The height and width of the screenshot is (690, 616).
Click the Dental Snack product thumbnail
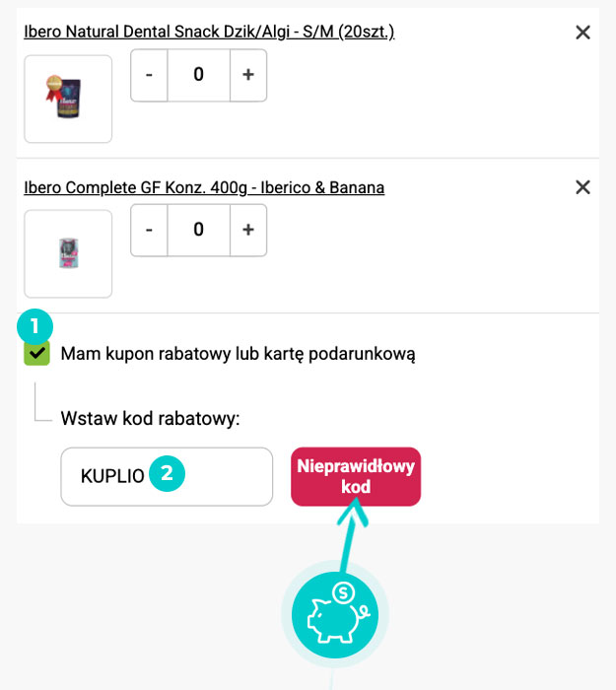pyautogui.click(x=68, y=99)
